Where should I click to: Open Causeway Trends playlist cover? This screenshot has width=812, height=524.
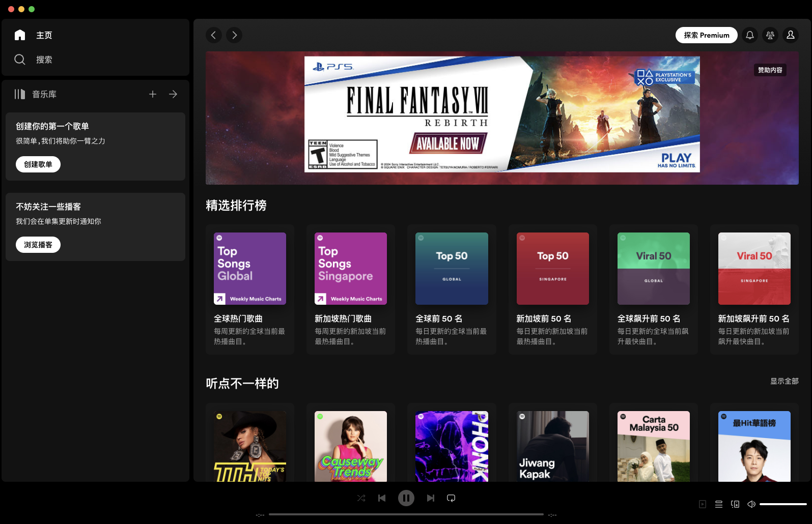tap(351, 446)
